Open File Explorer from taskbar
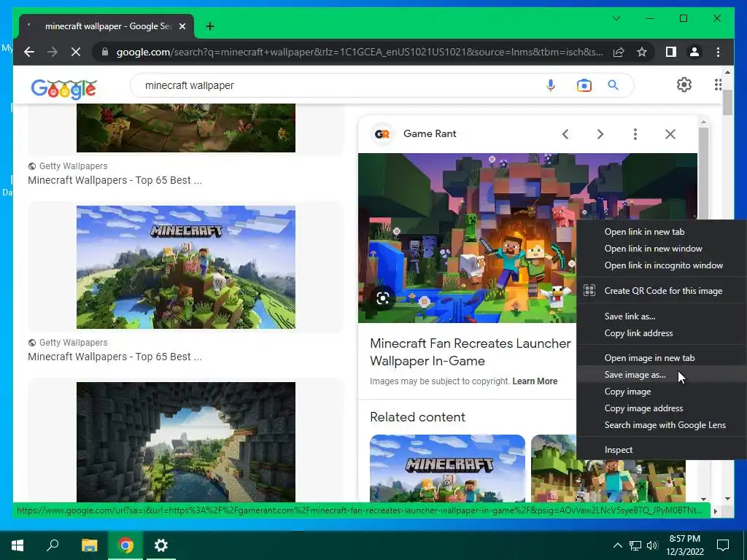This screenshot has height=560, width=747. point(89,545)
